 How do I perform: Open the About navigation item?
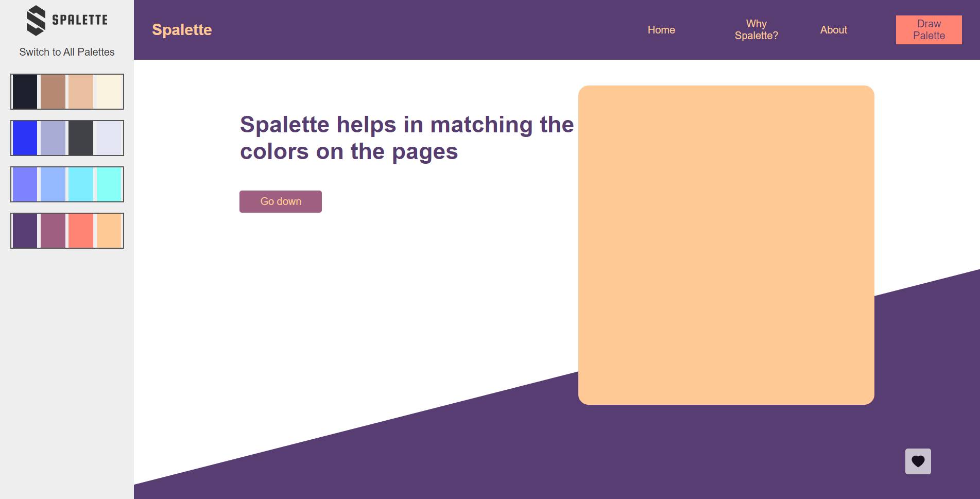point(833,29)
